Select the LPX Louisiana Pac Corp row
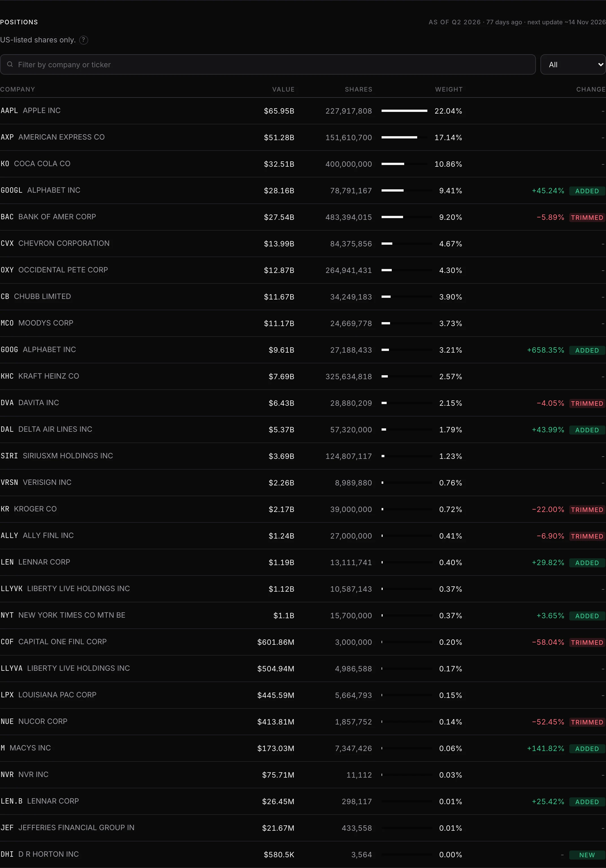This screenshot has height=868, width=606. (x=303, y=695)
